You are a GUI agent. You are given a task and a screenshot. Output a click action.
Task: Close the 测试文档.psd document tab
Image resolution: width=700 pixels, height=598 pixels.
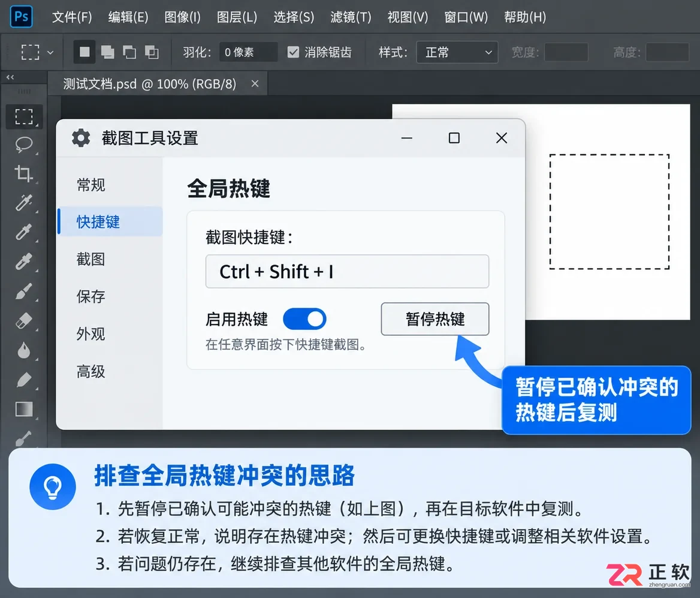255,83
